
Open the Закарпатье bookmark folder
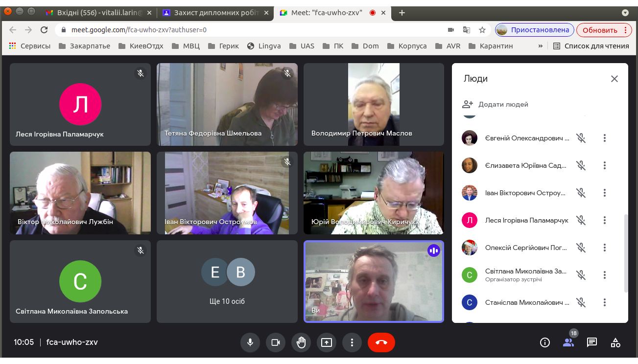click(84, 46)
